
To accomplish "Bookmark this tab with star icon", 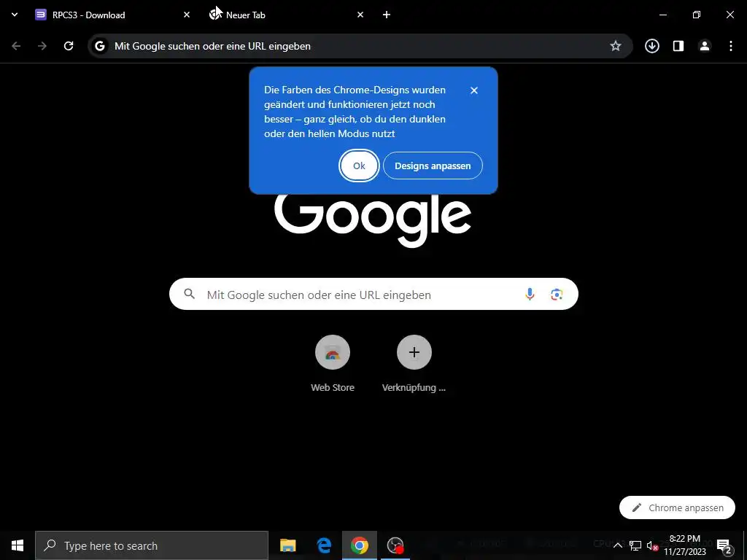I will 616,46.
